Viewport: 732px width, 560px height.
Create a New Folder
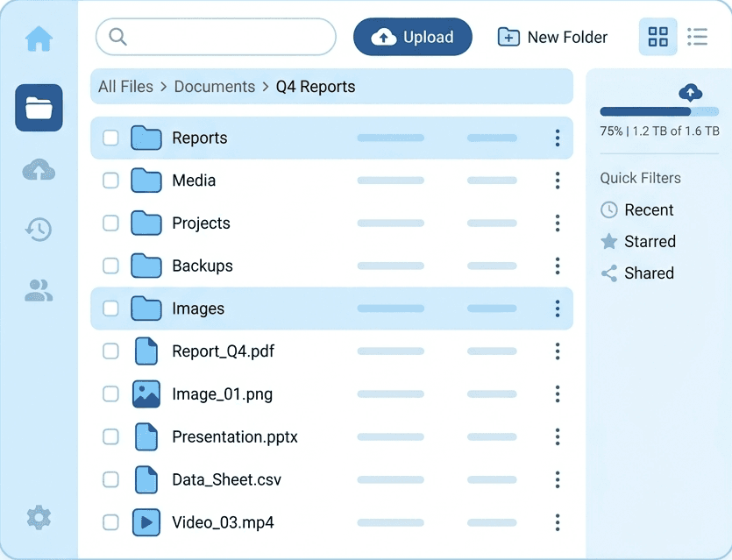[553, 37]
